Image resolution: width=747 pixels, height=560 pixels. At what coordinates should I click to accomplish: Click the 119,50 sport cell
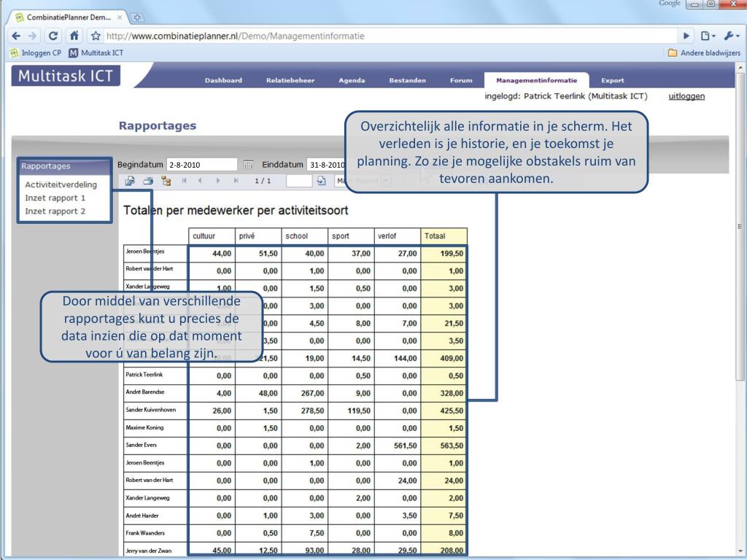(x=351, y=411)
